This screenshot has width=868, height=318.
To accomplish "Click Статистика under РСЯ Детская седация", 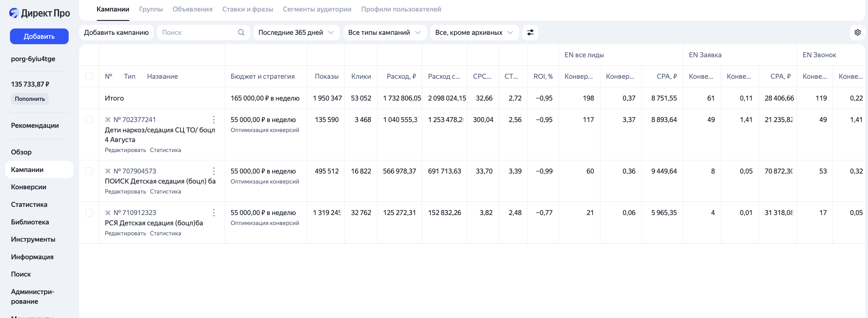I will (165, 233).
